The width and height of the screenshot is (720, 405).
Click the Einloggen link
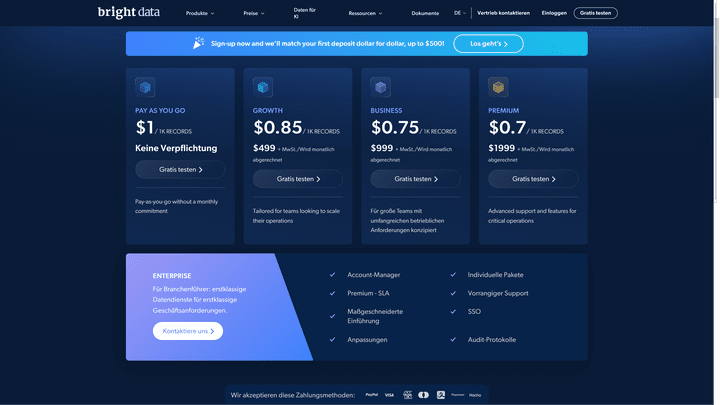554,13
